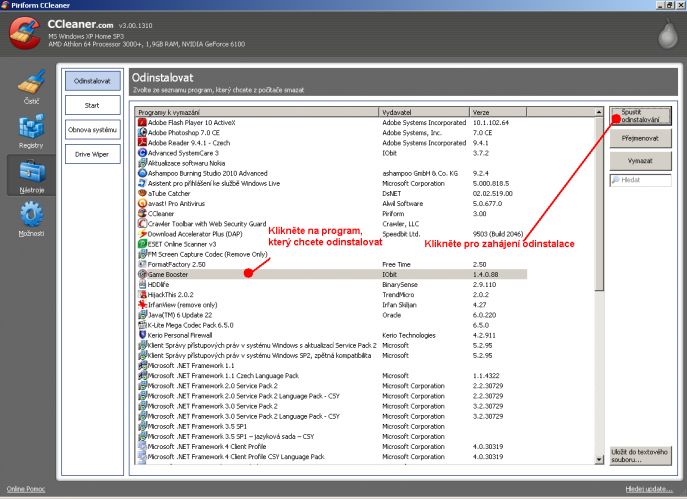This screenshot has height=499, width=687.
Task: Click the Piriform pear logo
Action: [x=667, y=34]
